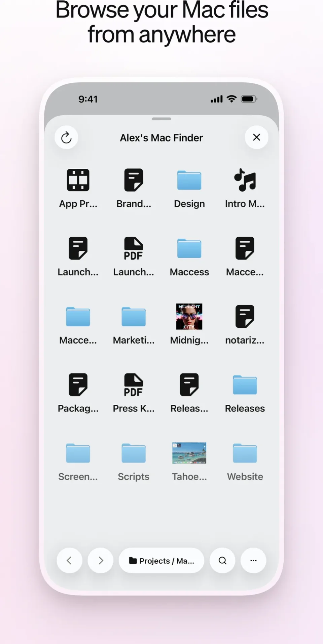Select the 'Brand...' file name label

(134, 204)
